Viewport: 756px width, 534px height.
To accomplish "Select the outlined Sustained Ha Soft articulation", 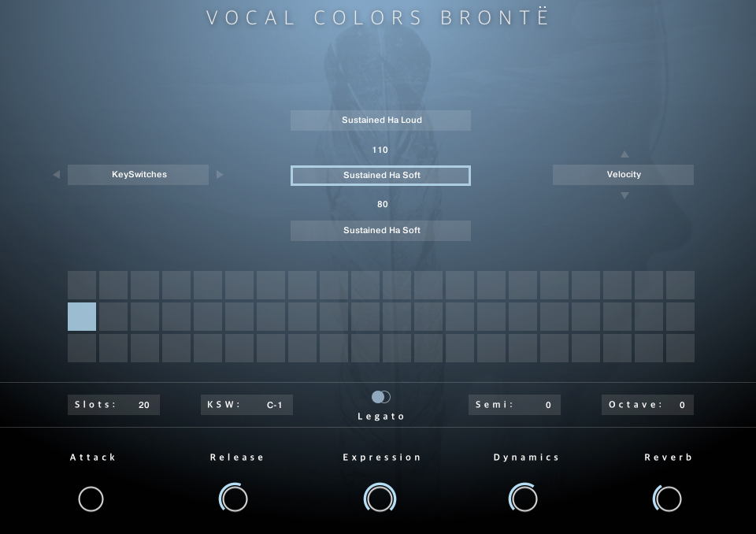I will (381, 176).
